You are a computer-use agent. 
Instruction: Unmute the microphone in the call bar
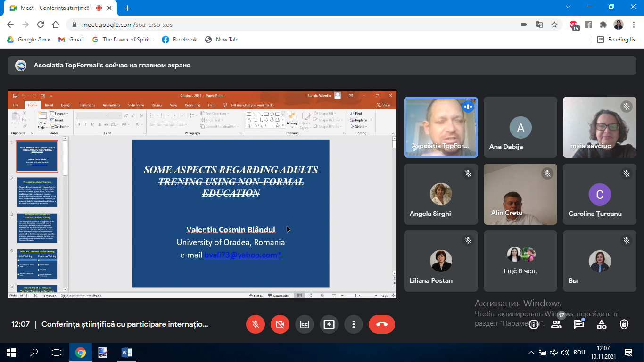click(x=256, y=324)
